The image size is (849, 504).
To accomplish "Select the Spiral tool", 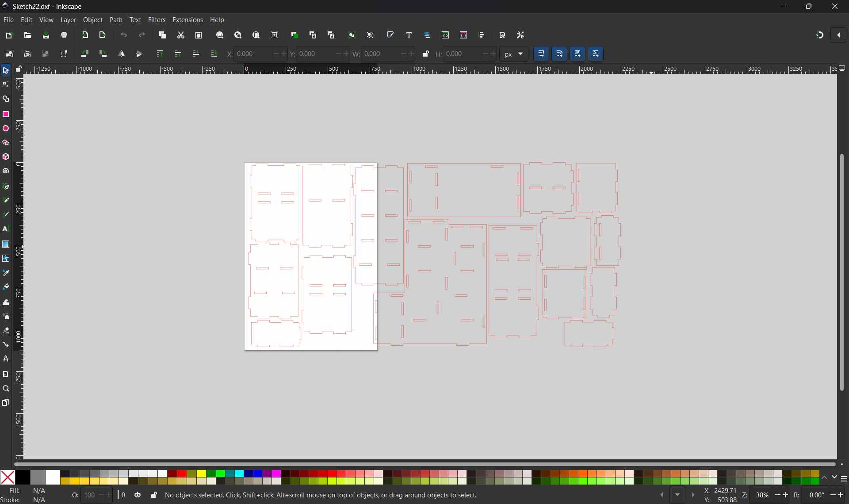I will click(x=6, y=171).
